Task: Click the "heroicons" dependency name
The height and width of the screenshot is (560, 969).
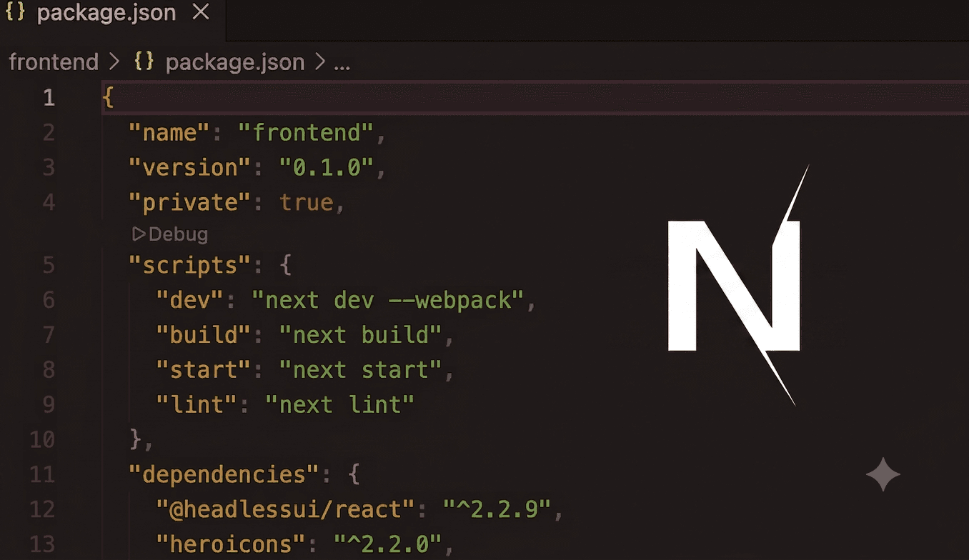Action: coord(232,545)
